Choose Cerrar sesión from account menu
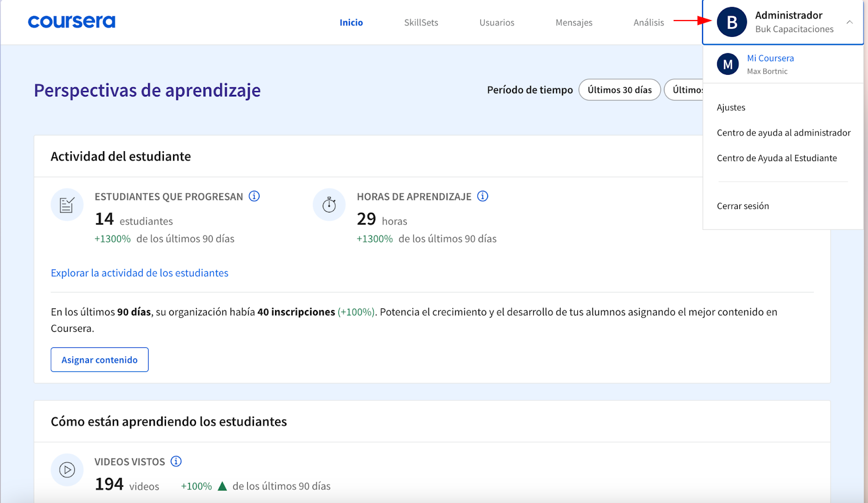The image size is (868, 503). click(743, 206)
